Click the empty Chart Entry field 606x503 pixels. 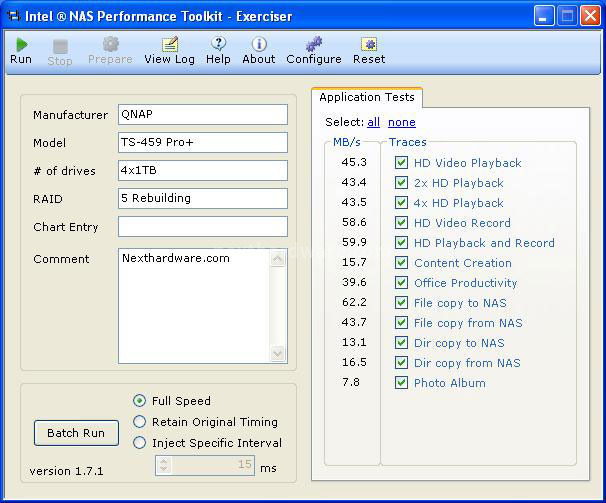(x=203, y=226)
